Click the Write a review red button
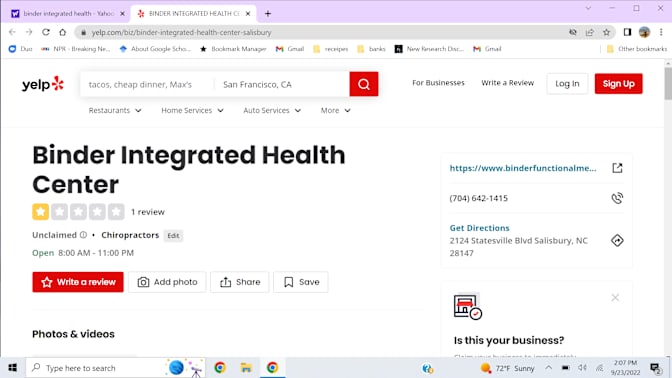 click(x=78, y=282)
